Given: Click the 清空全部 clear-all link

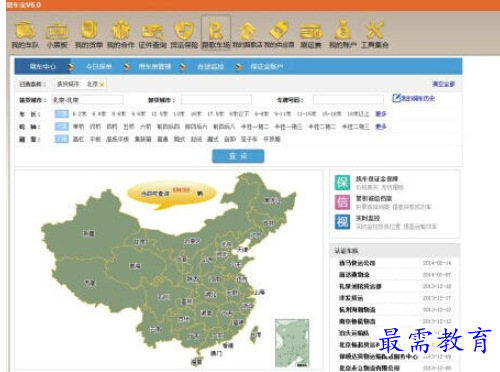Looking at the screenshot, I should 443,84.
